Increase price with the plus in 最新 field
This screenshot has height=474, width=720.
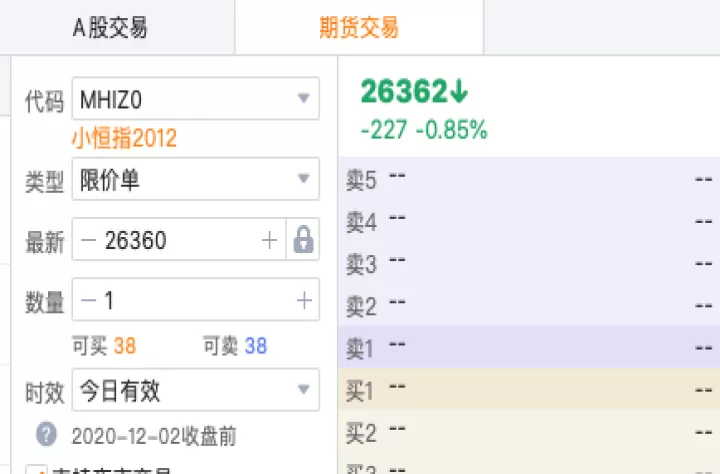coord(270,240)
